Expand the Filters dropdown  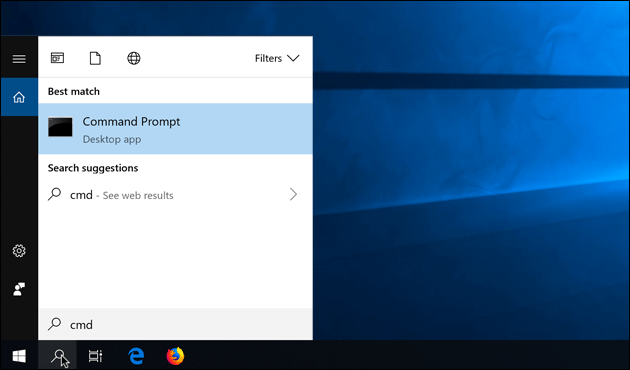click(277, 58)
